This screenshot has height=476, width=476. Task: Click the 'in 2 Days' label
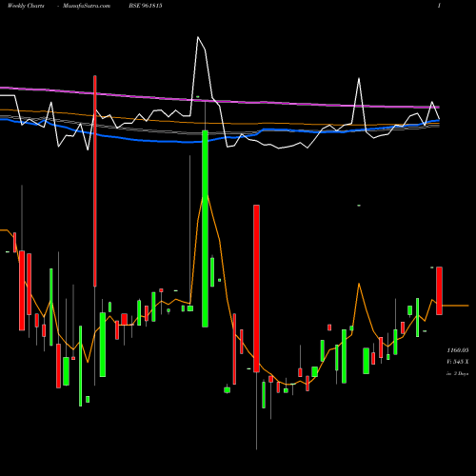(x=458, y=374)
